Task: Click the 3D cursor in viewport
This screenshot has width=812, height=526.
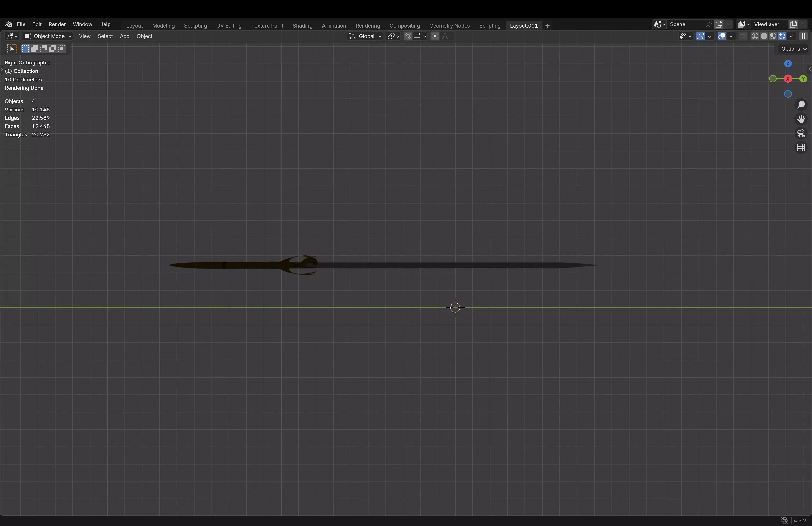Action: coord(455,307)
